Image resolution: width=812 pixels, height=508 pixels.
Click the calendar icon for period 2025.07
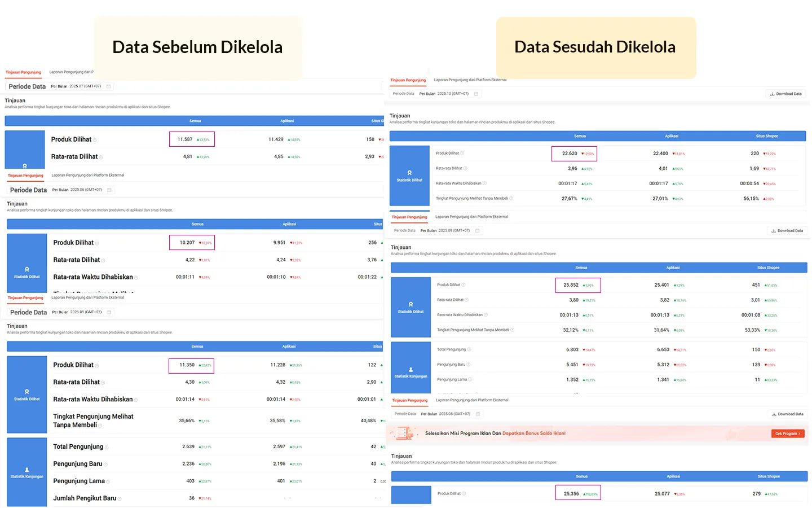point(109,86)
